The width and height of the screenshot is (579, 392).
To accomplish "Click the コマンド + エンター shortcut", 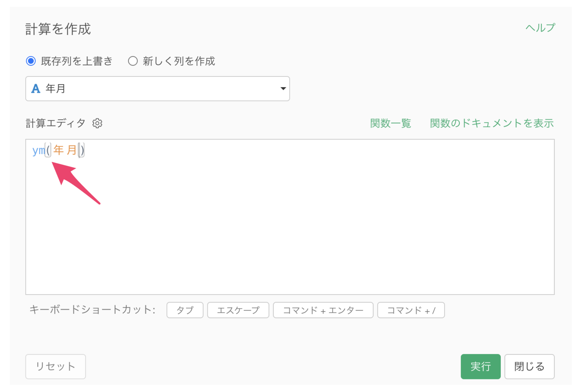I will click(323, 310).
